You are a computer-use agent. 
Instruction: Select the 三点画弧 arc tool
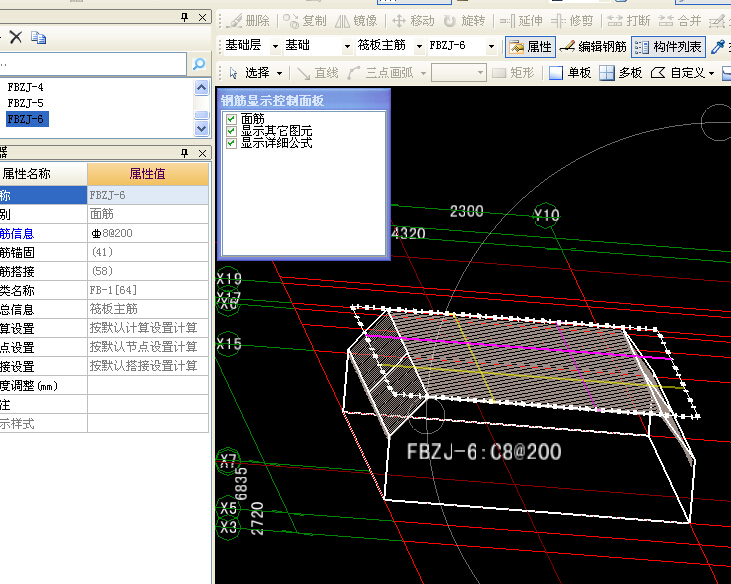pos(380,73)
